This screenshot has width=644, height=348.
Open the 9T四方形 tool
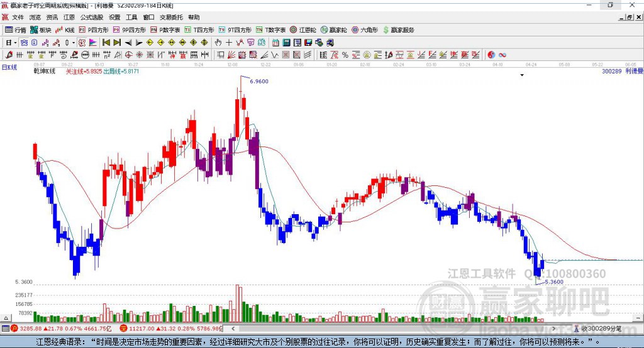click(x=235, y=30)
